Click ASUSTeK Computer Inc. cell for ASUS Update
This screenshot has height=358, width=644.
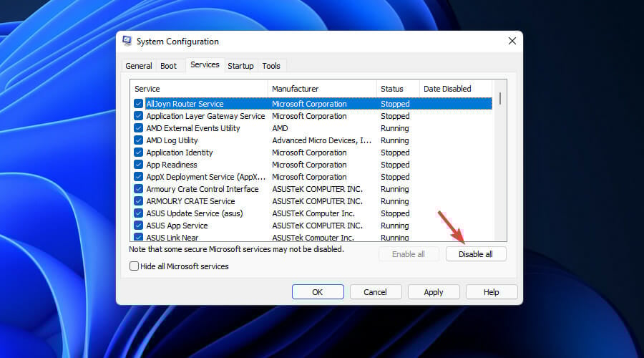313,213
